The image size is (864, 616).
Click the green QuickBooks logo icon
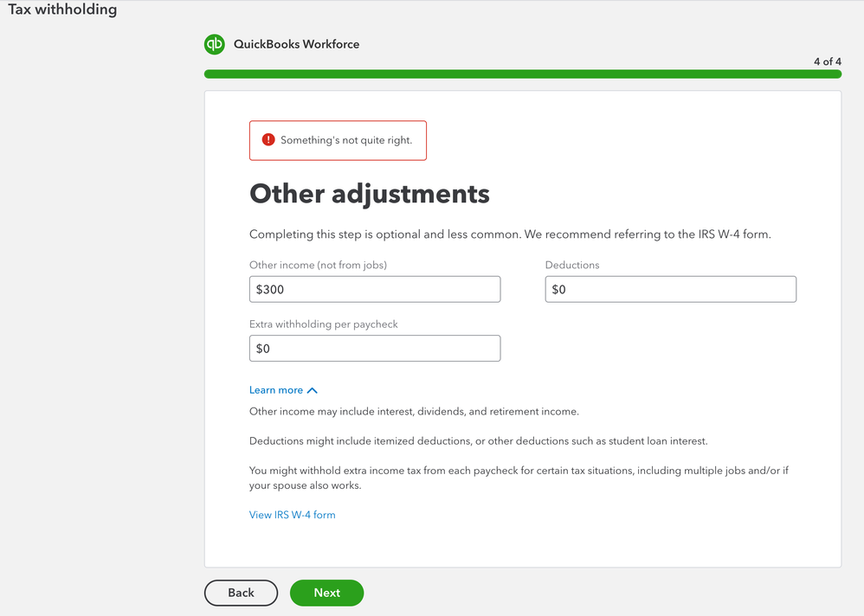[x=214, y=44]
